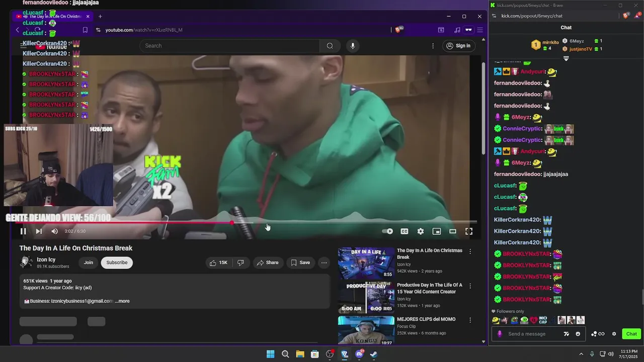Open options for MEJORES CLIPS video
Viewport: 644px width, 362px height.
470,320
